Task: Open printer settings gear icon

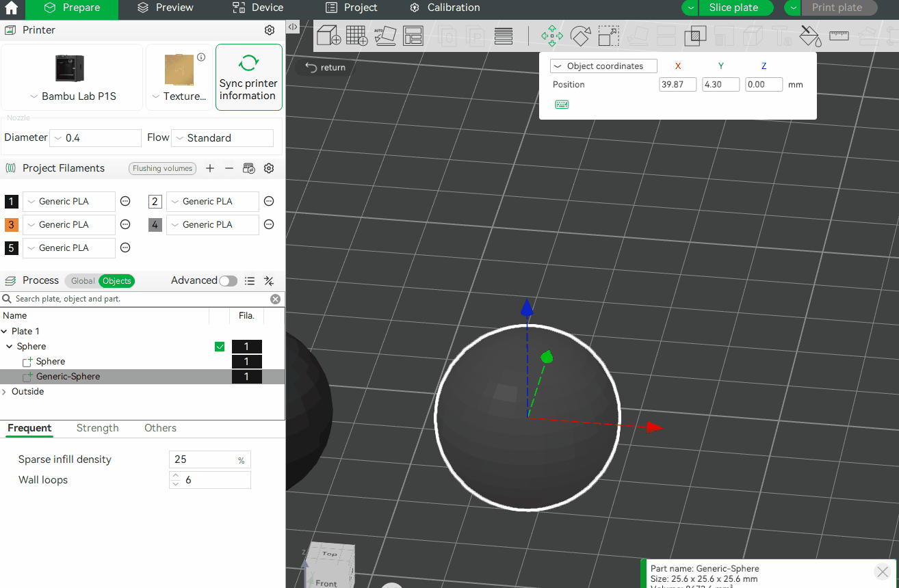Action: 270,30
